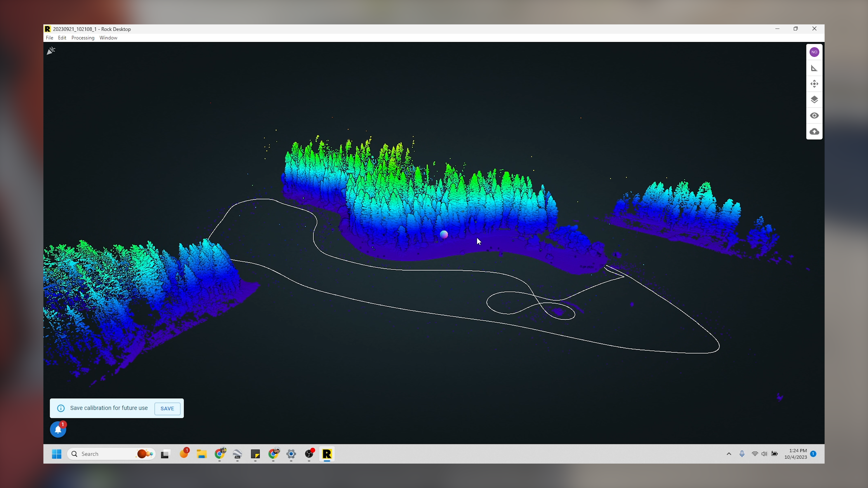
Task: Click the Rock Desktop title bar logo
Action: 48,29
